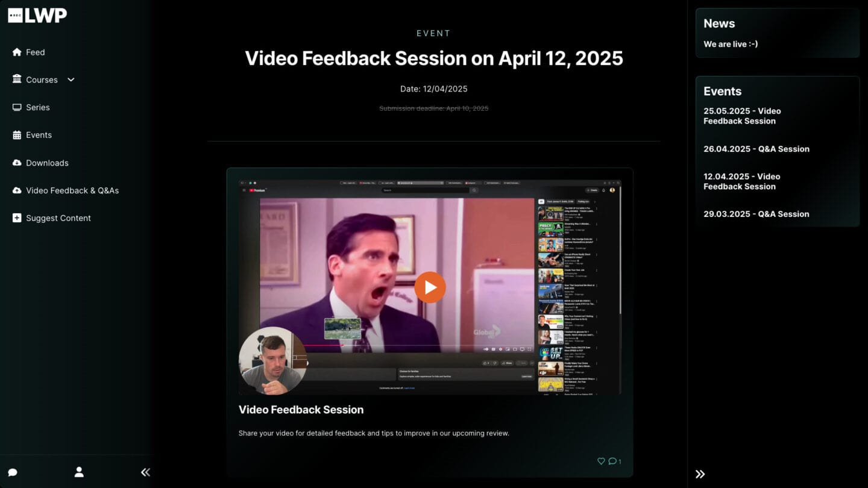Play the Video Feedback Session video
868x488 pixels.
coord(430,287)
